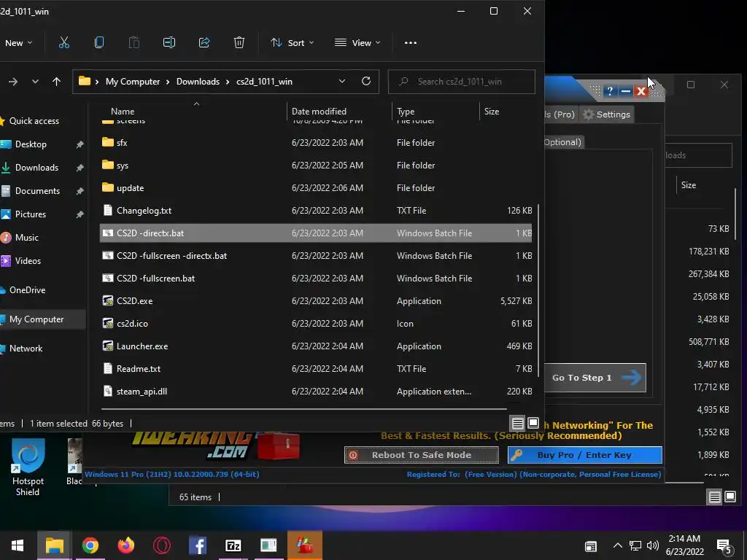Select the update folder
The image size is (747, 560).
coord(315,188)
